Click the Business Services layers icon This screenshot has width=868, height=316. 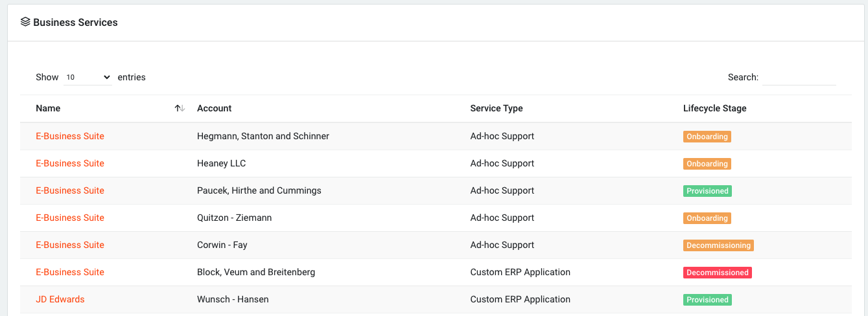click(25, 22)
